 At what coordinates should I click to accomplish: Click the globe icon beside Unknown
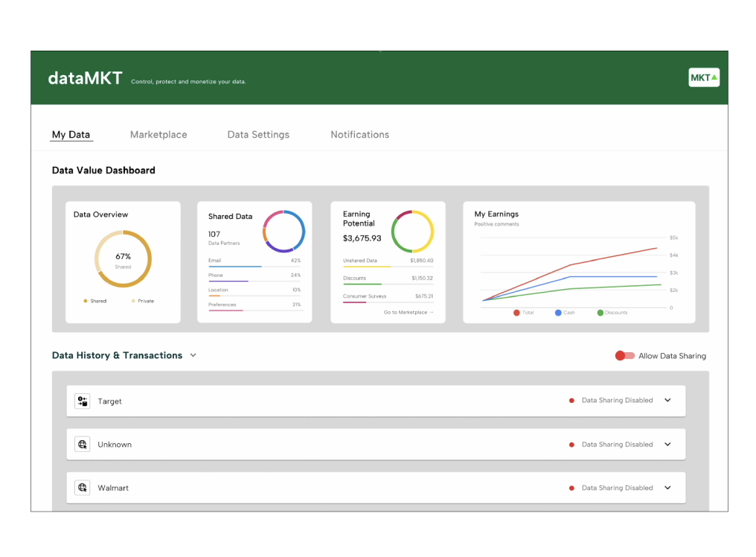click(83, 445)
